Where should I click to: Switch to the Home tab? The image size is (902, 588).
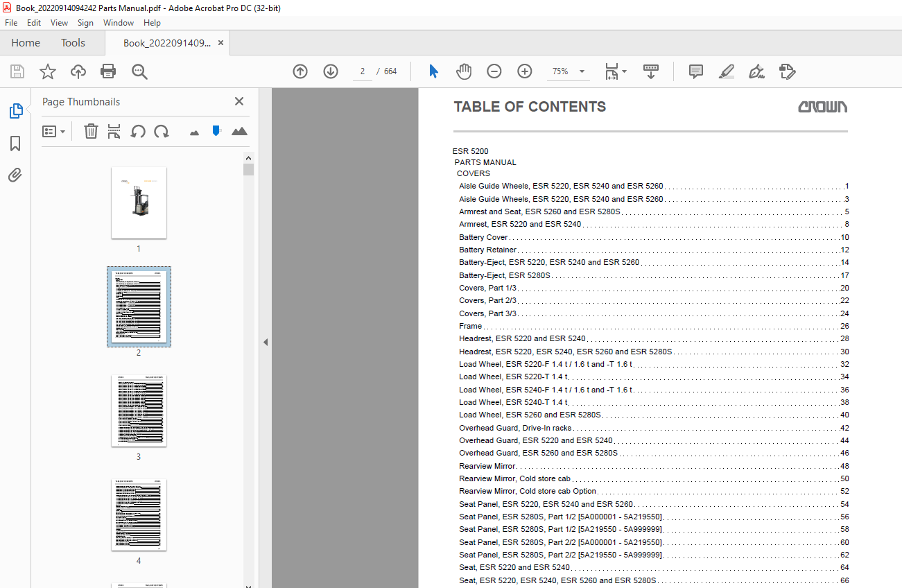26,43
